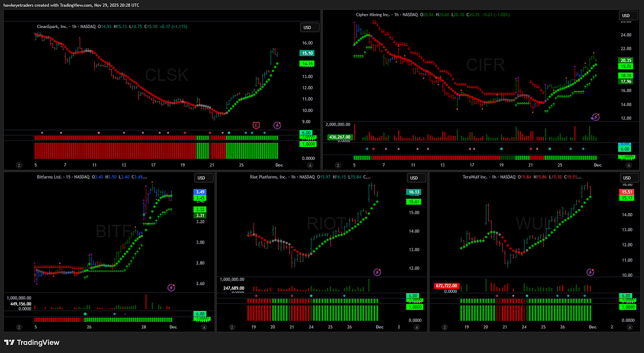Click the lightning event icon on RIOT chart

(377, 272)
